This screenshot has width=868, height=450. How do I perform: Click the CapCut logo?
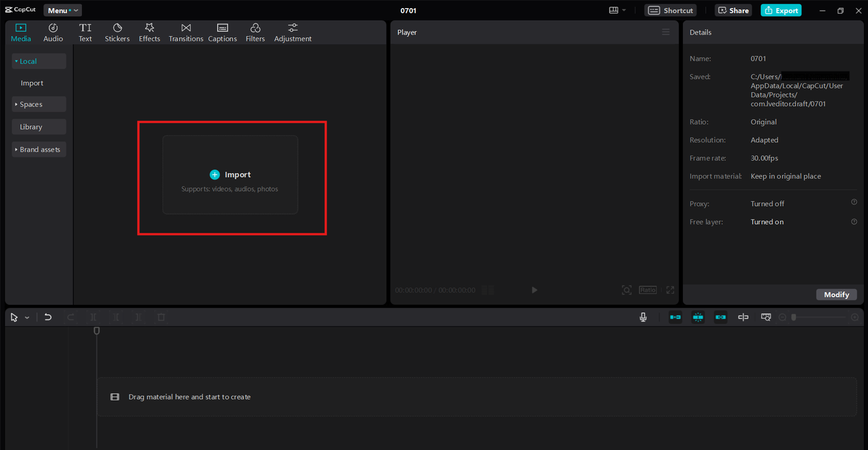point(20,10)
